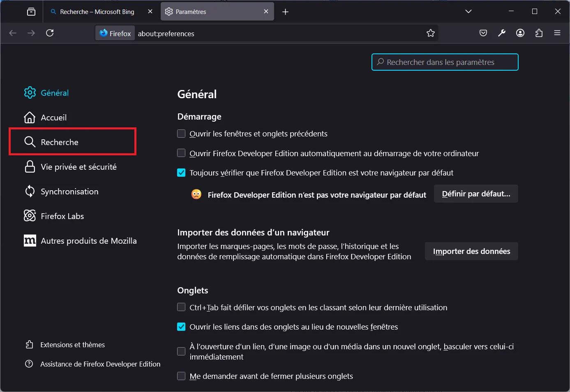
Task: Open a new tab with plus icon
Action: pos(286,12)
